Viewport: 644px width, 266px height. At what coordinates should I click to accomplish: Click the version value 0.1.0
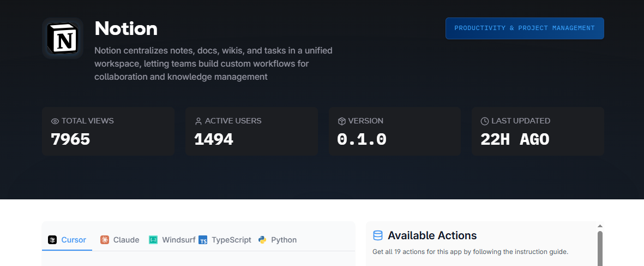[x=362, y=139]
